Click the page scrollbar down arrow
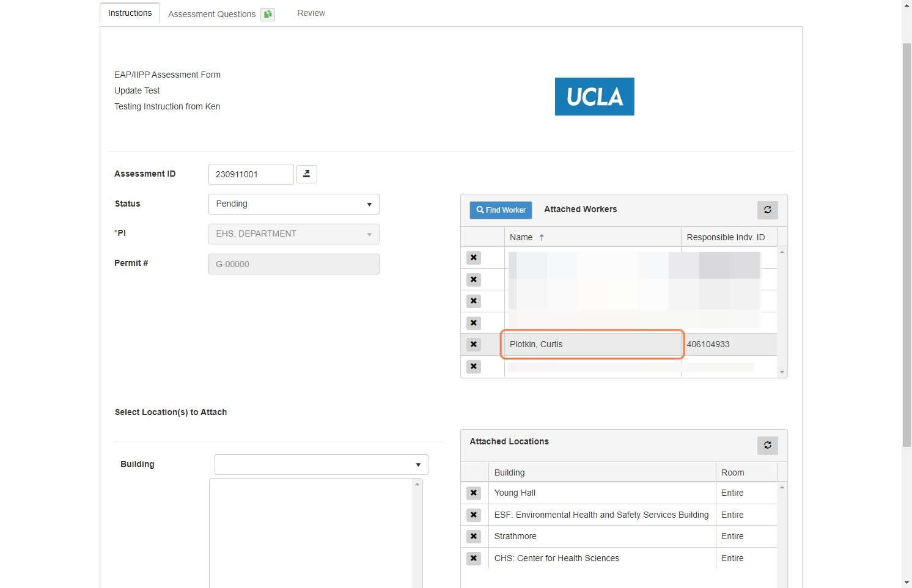912x588 pixels. pos(906,582)
